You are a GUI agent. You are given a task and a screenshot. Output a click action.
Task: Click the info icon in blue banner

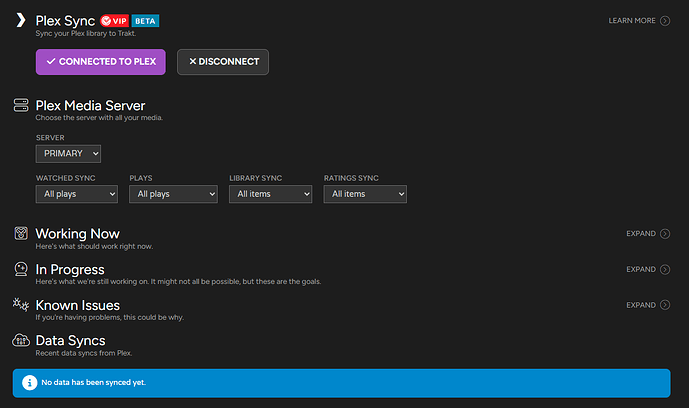pyautogui.click(x=29, y=383)
